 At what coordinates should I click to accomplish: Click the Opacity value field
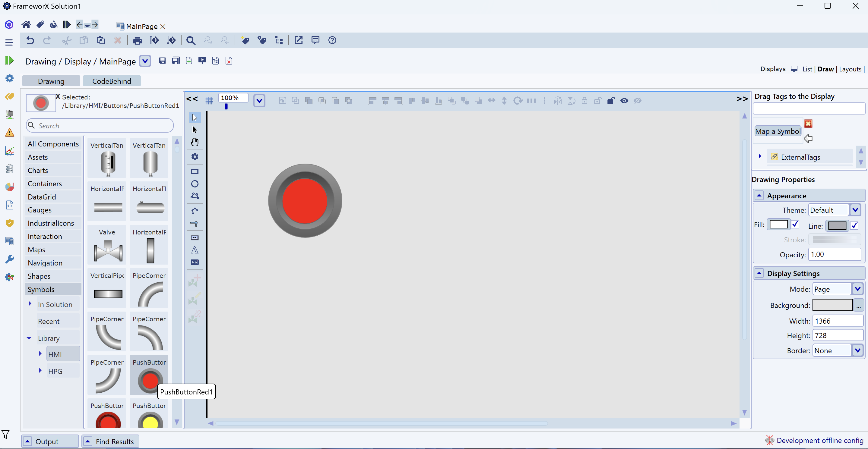click(x=835, y=254)
